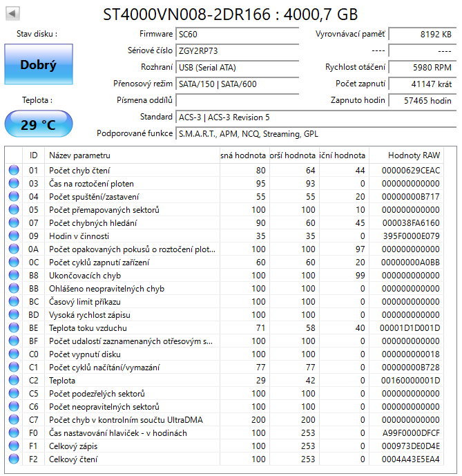Select raw value 000000000018
Image resolution: width=462 pixels, height=476 pixels.
(411, 354)
